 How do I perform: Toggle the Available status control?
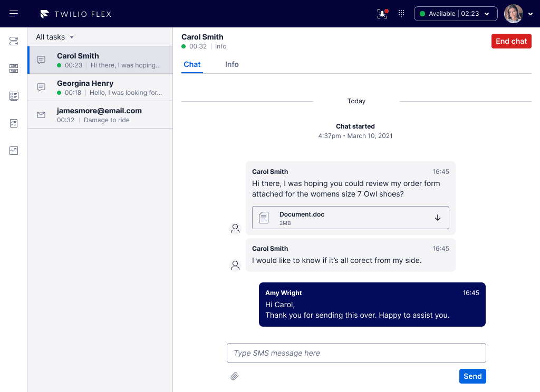[x=451, y=14]
